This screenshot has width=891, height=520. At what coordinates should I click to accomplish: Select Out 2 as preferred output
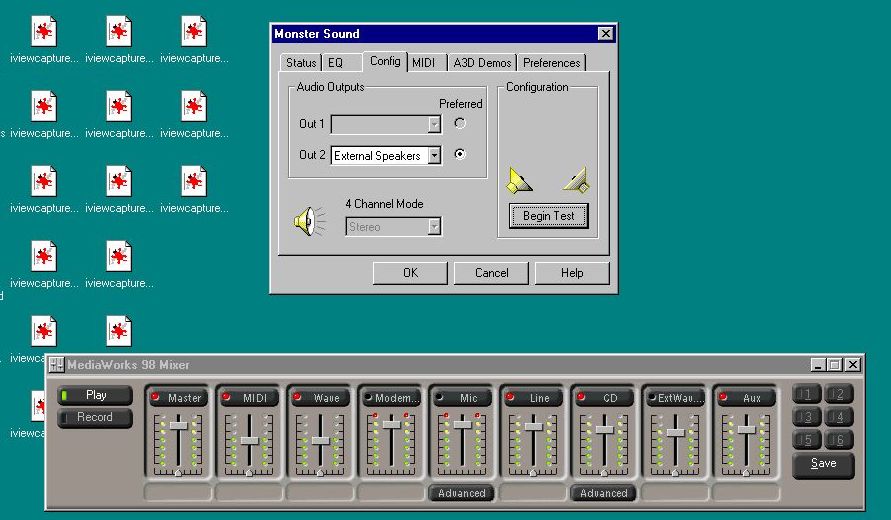click(460, 154)
